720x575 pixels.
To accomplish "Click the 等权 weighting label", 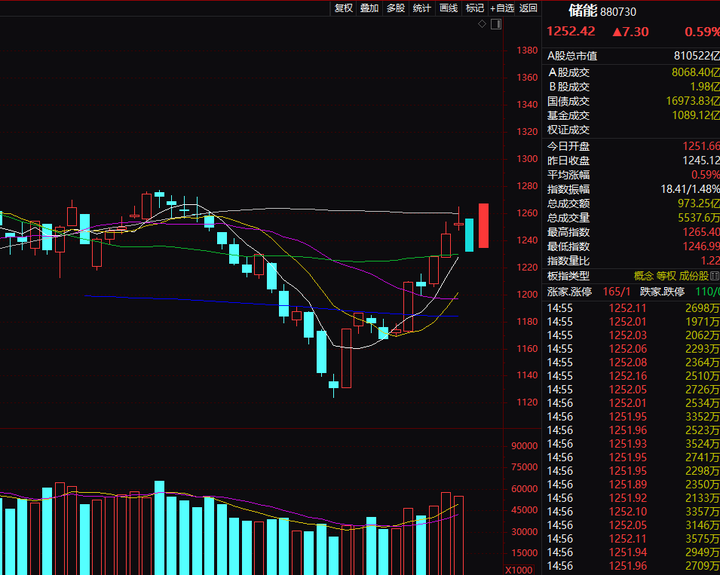I will pos(666,276).
